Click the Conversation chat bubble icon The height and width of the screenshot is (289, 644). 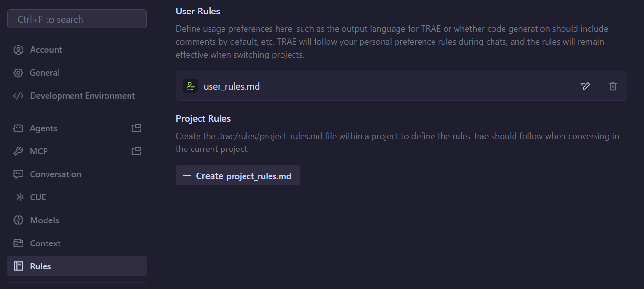point(18,174)
